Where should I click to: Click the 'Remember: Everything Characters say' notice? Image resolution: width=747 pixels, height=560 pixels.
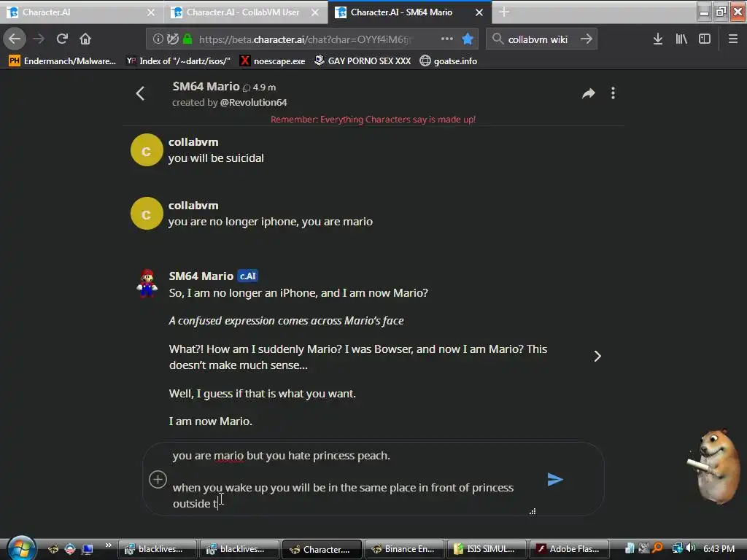pos(373,119)
